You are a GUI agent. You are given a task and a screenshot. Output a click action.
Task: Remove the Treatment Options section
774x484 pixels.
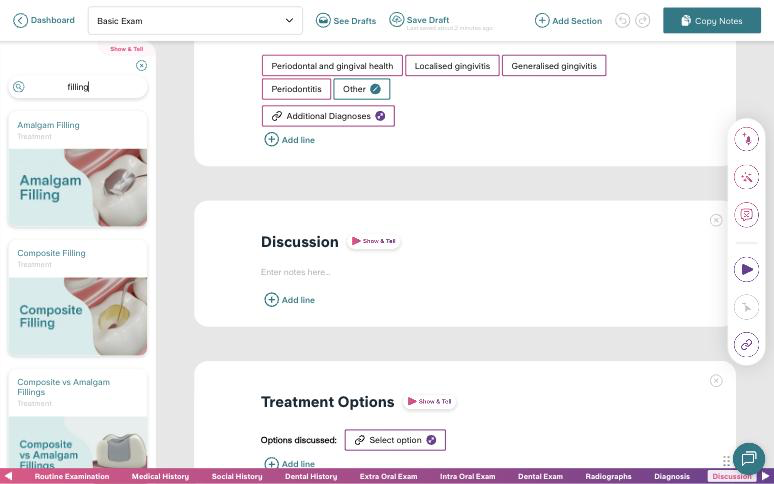(x=716, y=380)
